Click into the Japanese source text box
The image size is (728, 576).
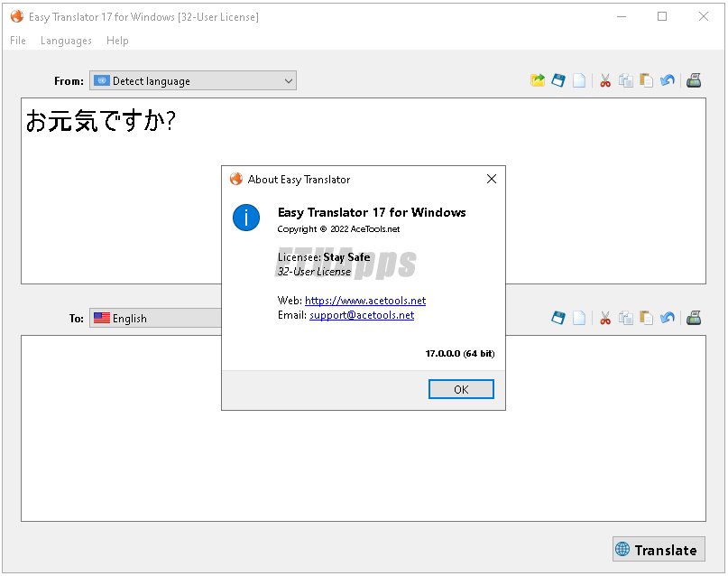[x=364, y=190]
